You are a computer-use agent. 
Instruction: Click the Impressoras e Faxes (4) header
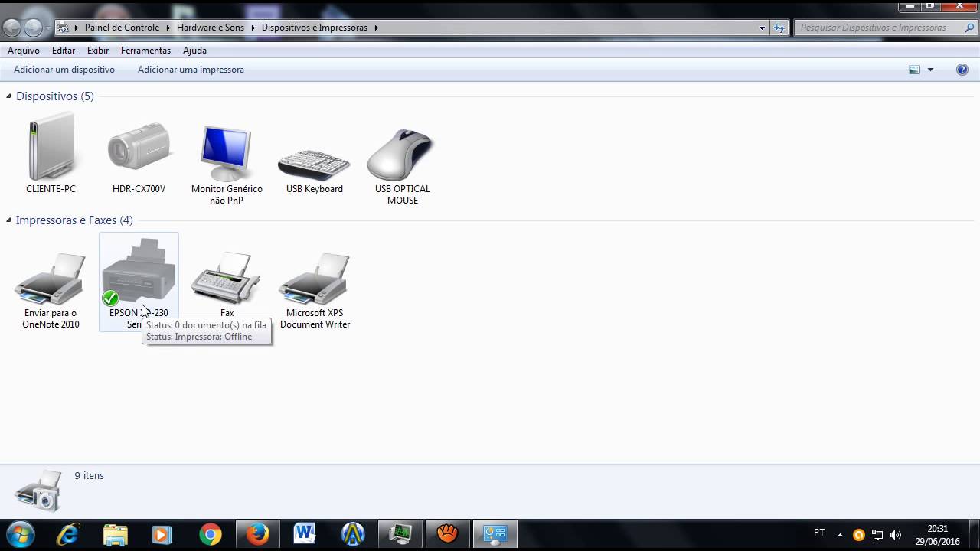click(x=74, y=220)
